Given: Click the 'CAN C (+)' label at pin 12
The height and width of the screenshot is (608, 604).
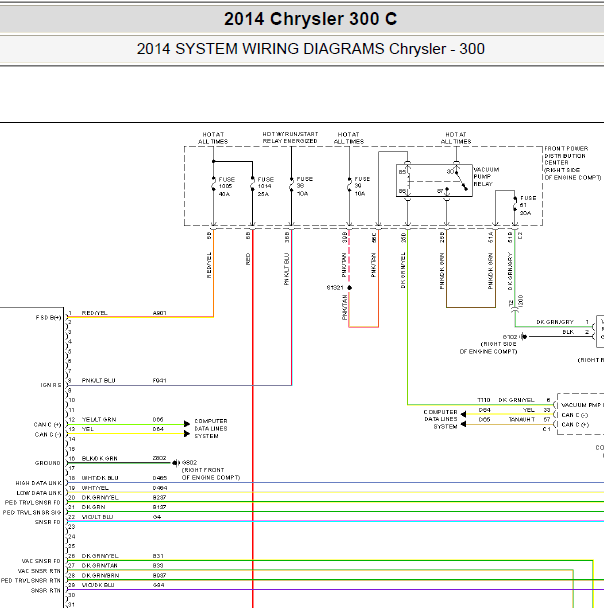Looking at the screenshot, I should pyautogui.click(x=47, y=425).
